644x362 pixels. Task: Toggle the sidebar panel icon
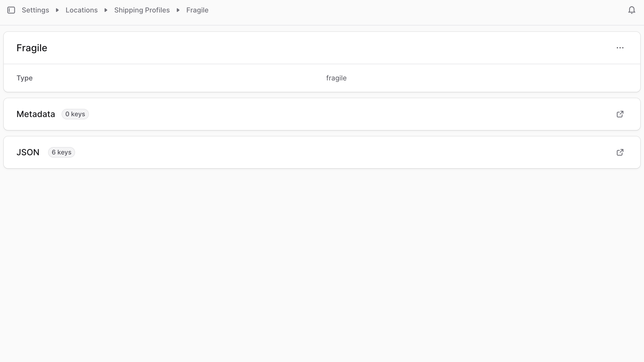pos(11,10)
